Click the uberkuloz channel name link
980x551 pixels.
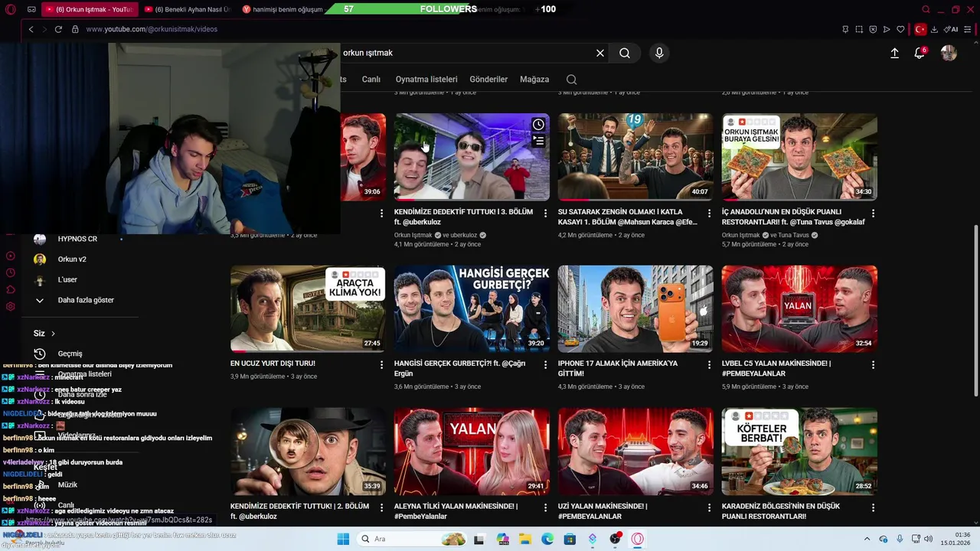click(463, 236)
